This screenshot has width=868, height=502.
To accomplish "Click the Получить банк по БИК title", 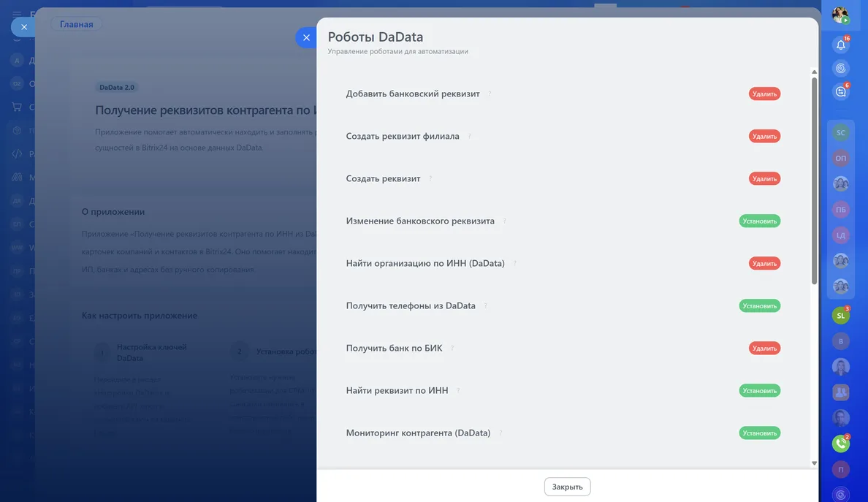I will tap(394, 348).
